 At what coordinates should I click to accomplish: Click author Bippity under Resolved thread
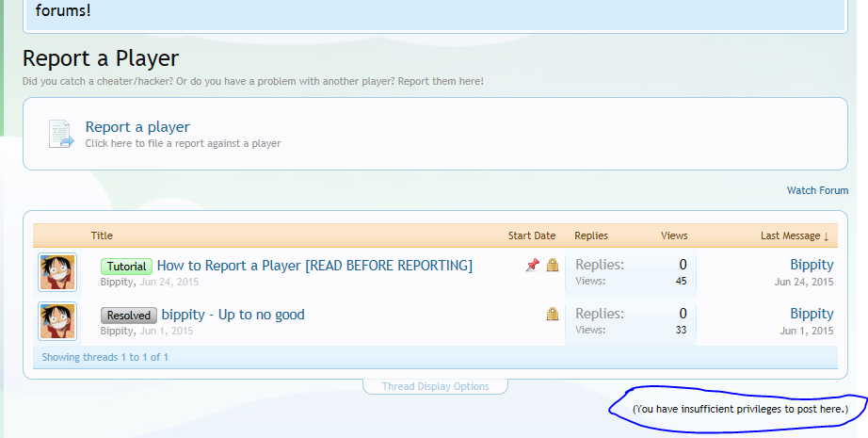(x=116, y=332)
